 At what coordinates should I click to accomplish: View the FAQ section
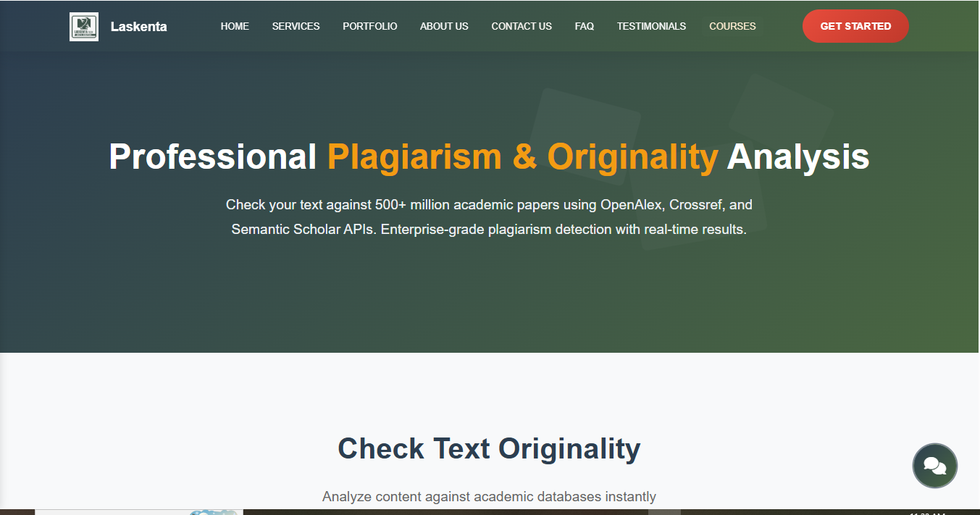[x=585, y=26]
